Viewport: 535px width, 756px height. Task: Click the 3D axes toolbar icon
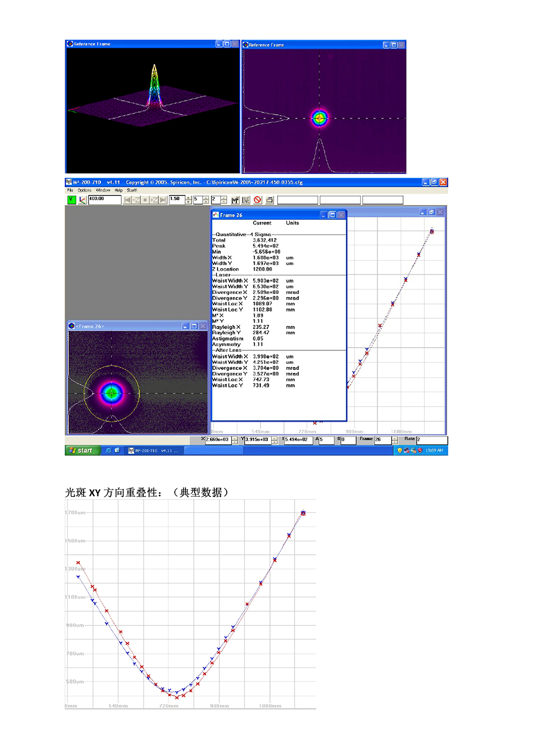(82, 200)
